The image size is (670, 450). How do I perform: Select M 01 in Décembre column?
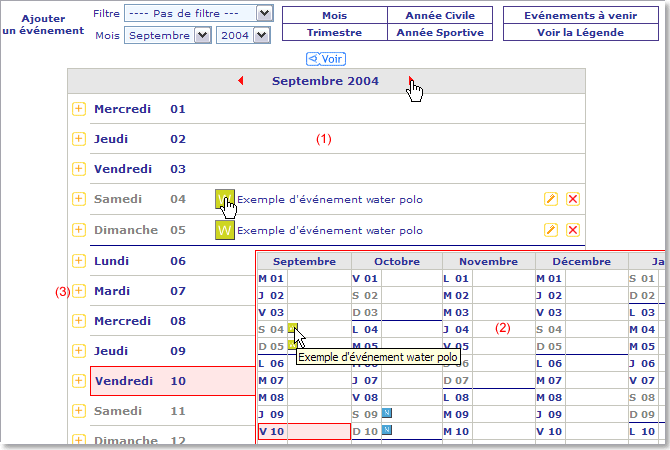549,279
